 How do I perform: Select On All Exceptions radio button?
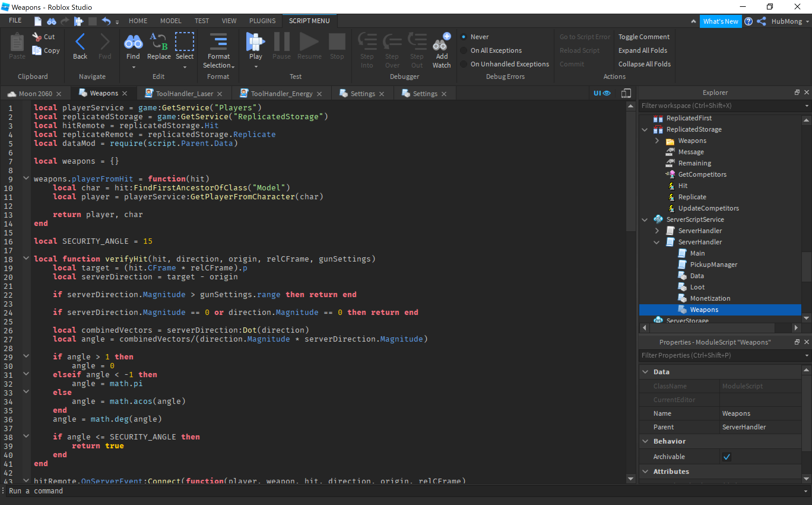[x=464, y=50]
